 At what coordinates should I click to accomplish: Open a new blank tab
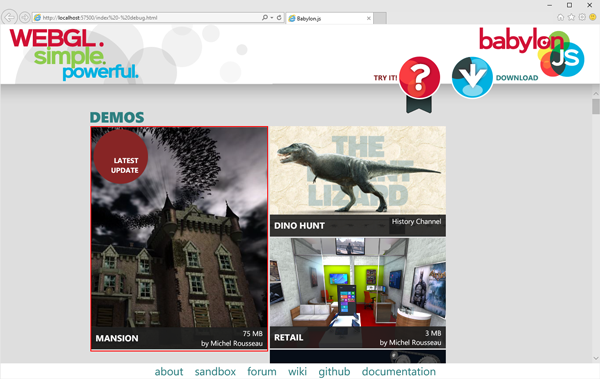pos(380,18)
